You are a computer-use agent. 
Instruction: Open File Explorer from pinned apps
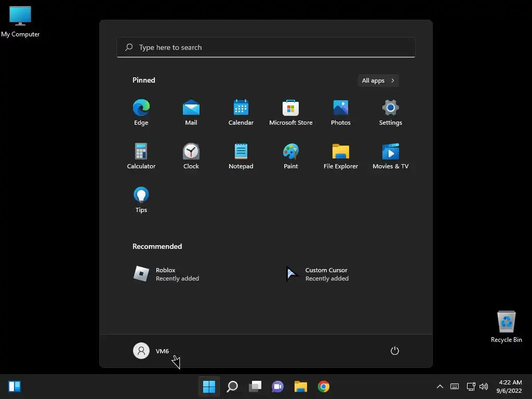(x=341, y=156)
